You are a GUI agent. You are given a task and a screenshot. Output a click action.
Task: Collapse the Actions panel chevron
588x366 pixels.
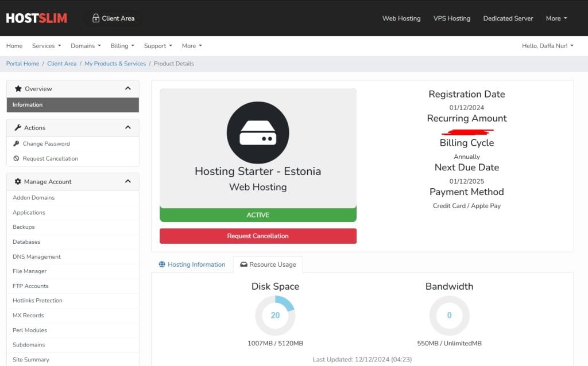click(128, 128)
